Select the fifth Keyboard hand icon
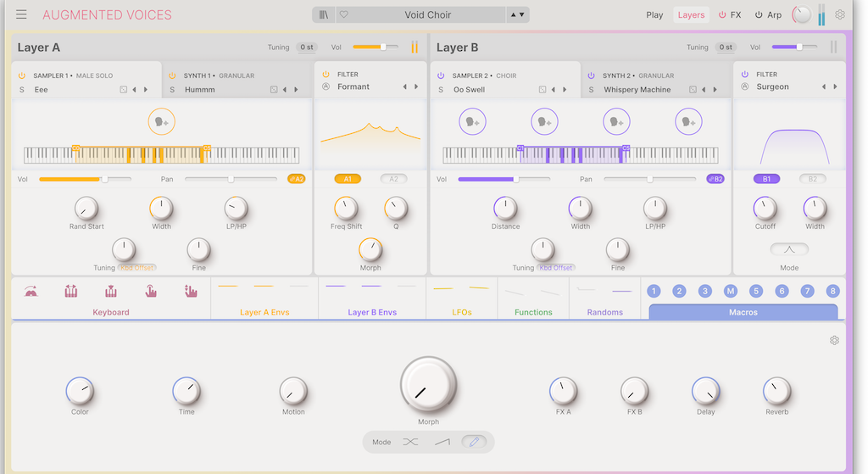868x474 pixels. point(191,291)
